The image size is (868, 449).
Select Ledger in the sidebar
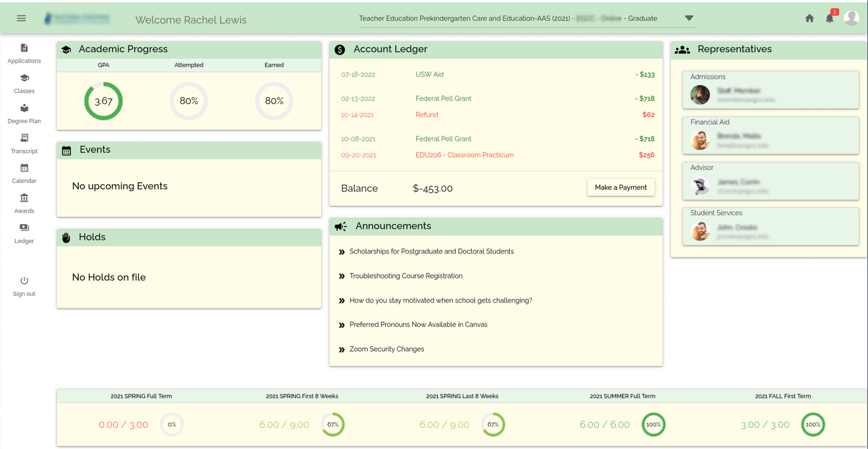[24, 234]
